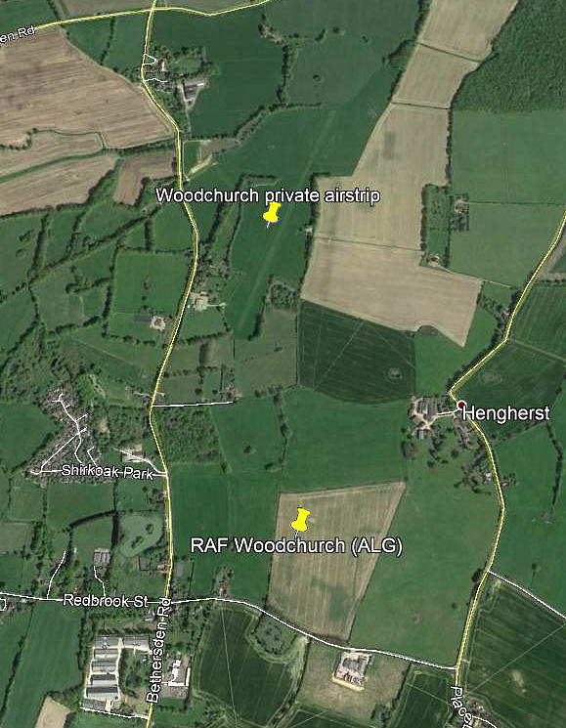The height and width of the screenshot is (728, 566).
Task: Select the red Hengherst place marker dot
Action: (x=461, y=406)
